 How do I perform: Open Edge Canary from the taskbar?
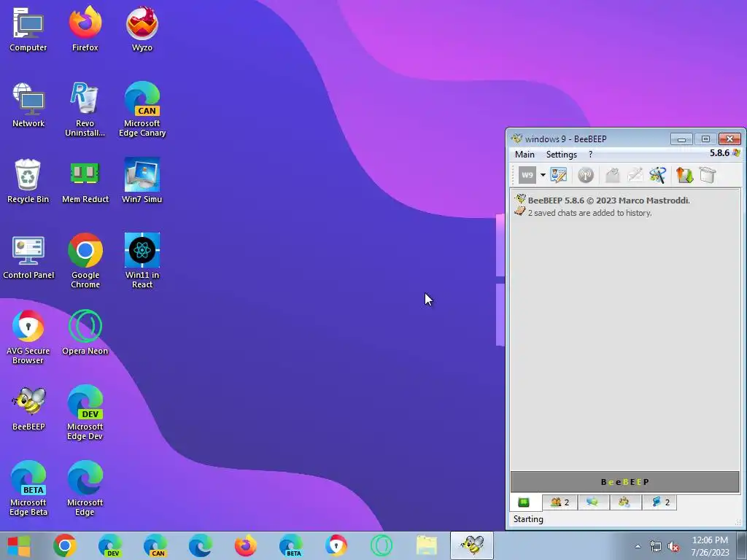coord(155,545)
